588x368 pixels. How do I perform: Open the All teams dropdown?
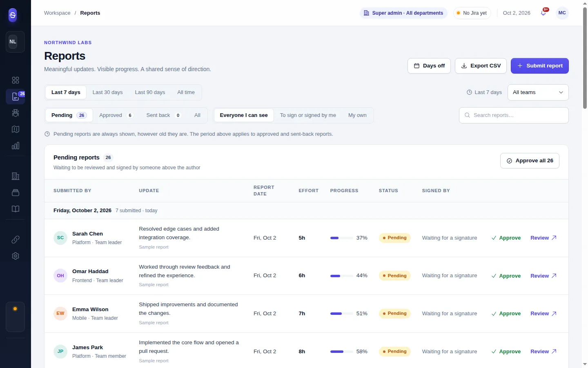click(538, 92)
